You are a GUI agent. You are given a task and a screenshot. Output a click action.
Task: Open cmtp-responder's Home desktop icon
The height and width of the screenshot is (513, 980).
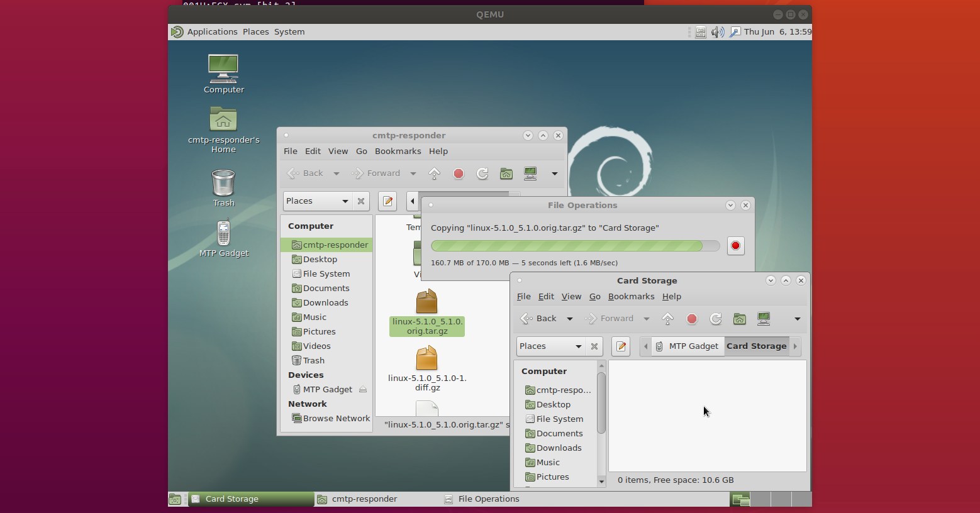[x=223, y=130]
